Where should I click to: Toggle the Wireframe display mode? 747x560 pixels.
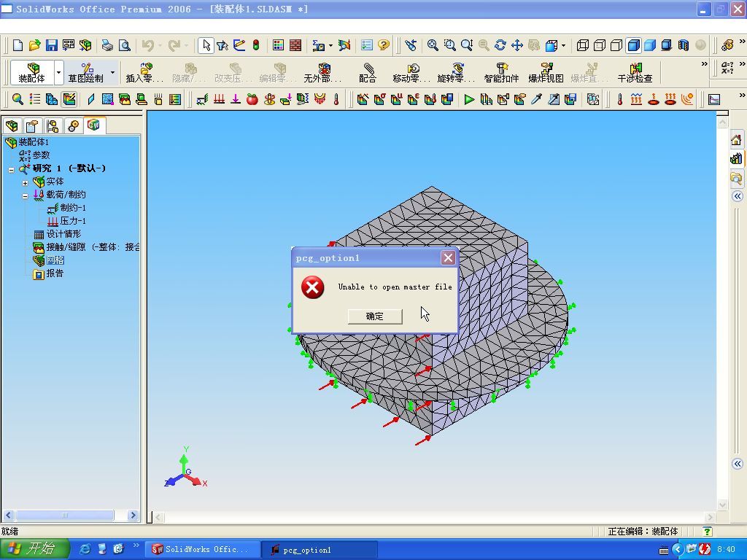(583, 45)
